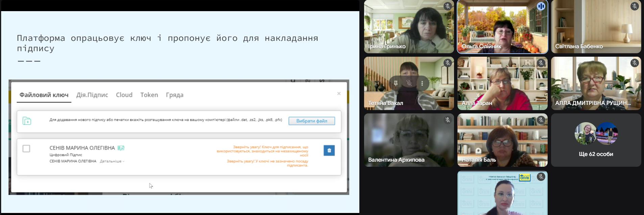Select АЛЛА ДМИТРІВНА РУЩИН video thumbnail

coord(596,83)
